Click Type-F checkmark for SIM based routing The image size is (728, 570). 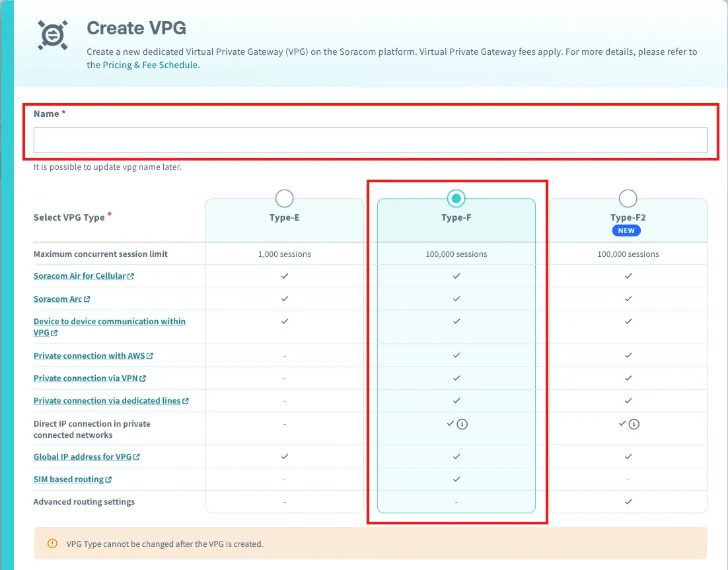[x=456, y=479]
